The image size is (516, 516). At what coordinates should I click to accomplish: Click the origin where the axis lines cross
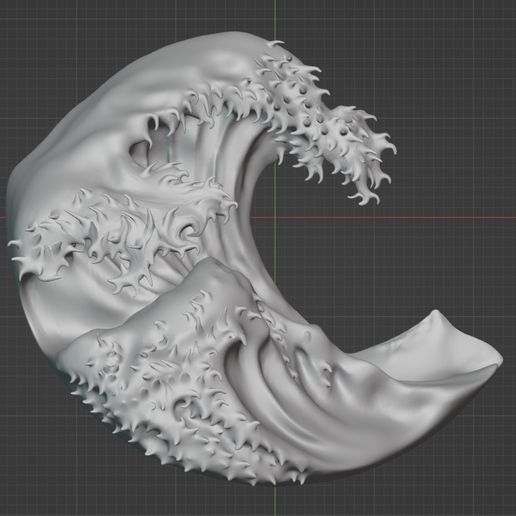(275, 218)
